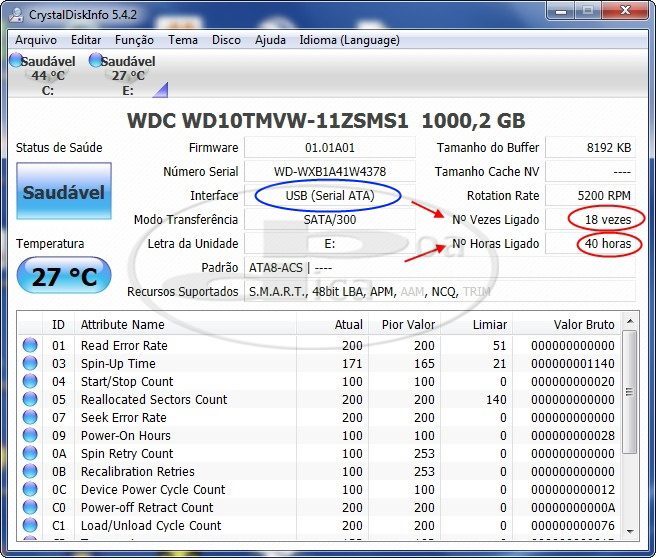The width and height of the screenshot is (656, 558).
Task: Click status icon of Spin Retry Count row
Action: 30,453
